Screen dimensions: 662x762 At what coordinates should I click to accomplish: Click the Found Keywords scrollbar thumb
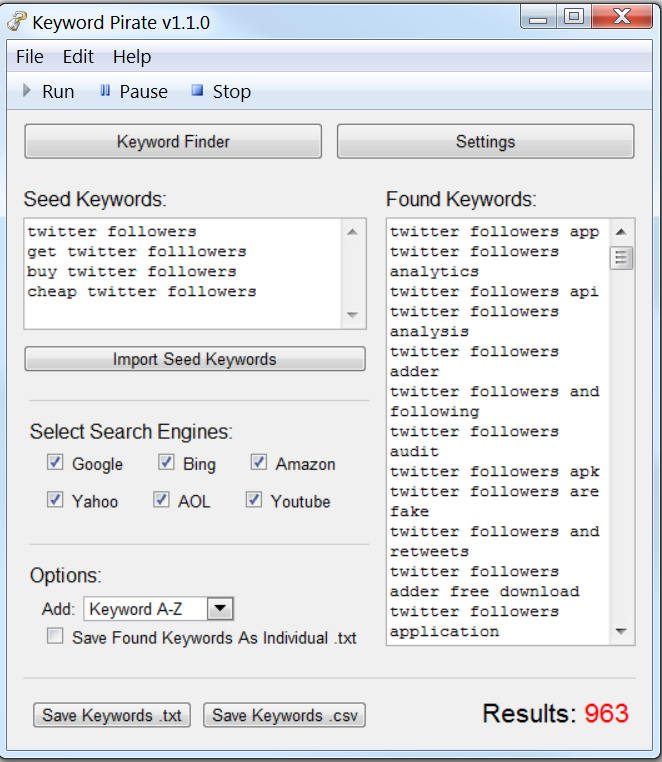[x=621, y=258]
